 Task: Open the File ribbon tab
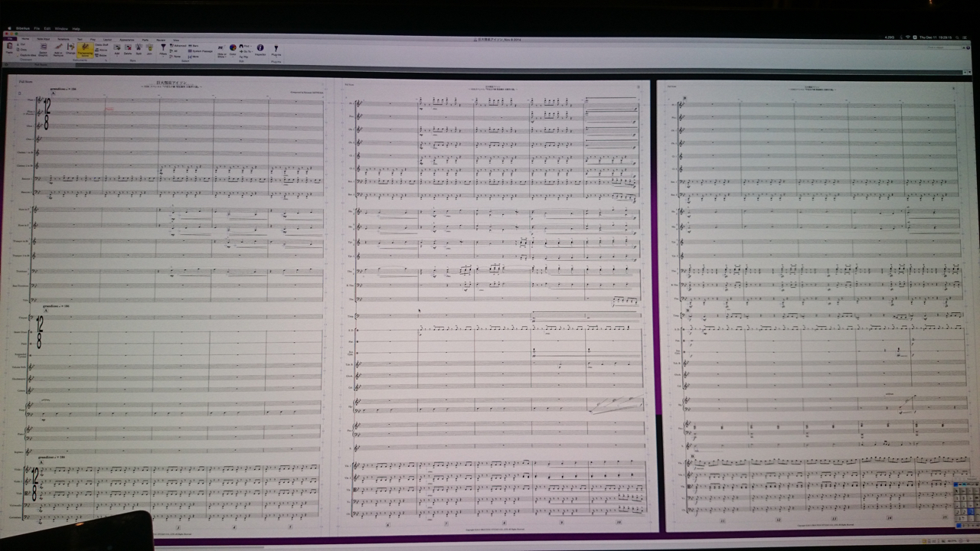coord(9,38)
